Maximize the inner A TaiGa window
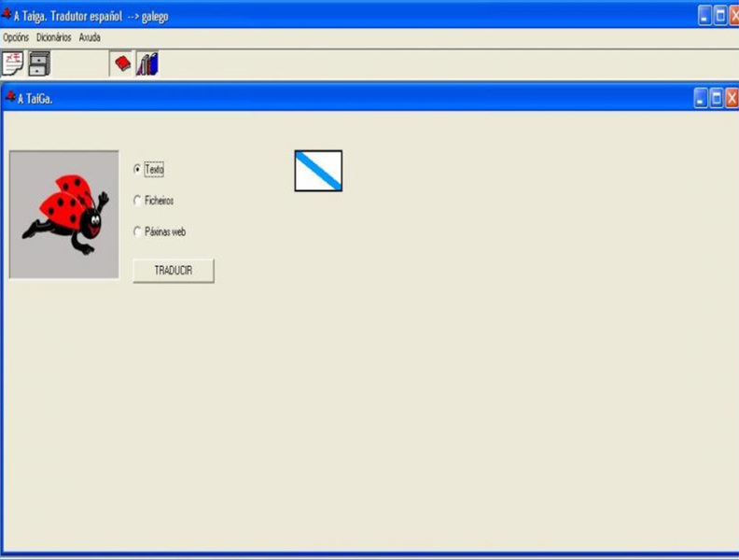739x560 pixels. [x=716, y=99]
